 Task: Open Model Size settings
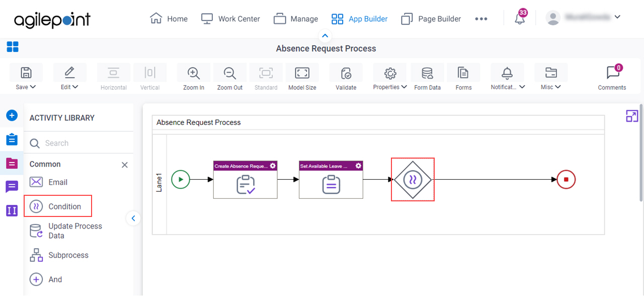click(302, 78)
